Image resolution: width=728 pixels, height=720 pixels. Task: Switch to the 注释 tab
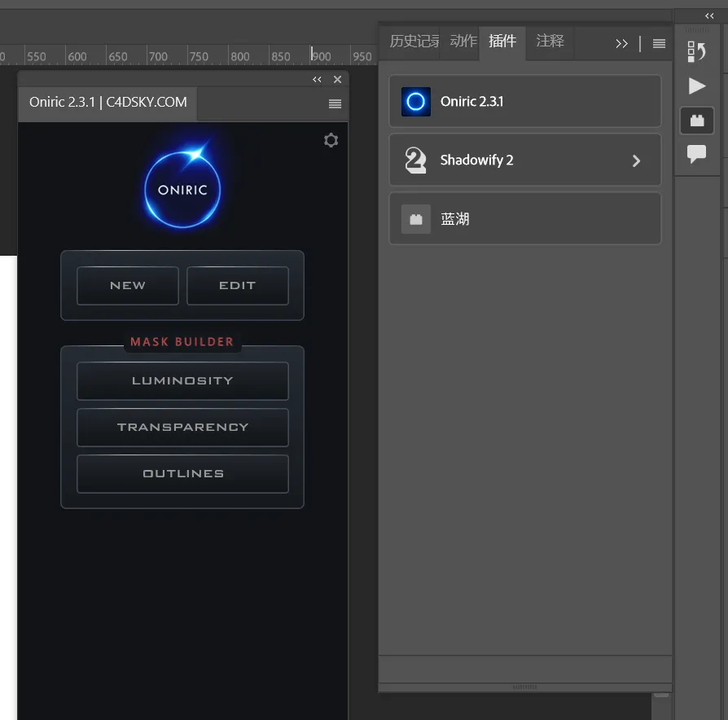550,42
